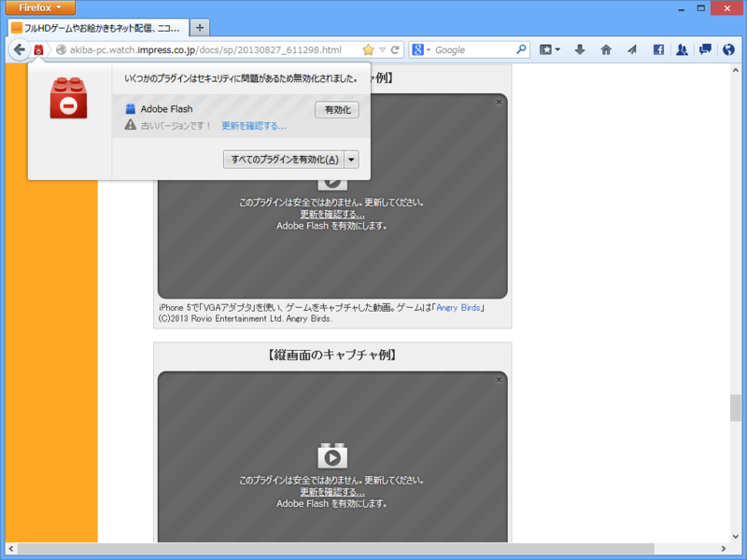Click the red blocked-plugin icon in the address bar

click(x=38, y=49)
